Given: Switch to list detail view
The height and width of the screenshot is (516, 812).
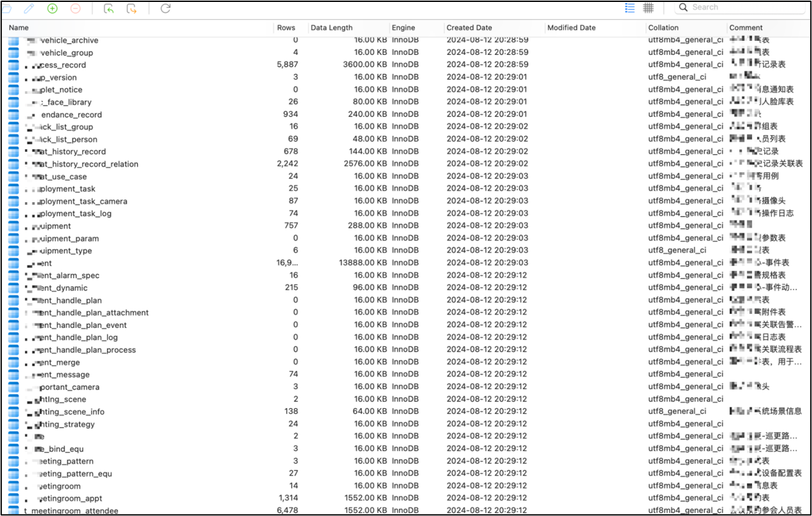Looking at the screenshot, I should (630, 8).
